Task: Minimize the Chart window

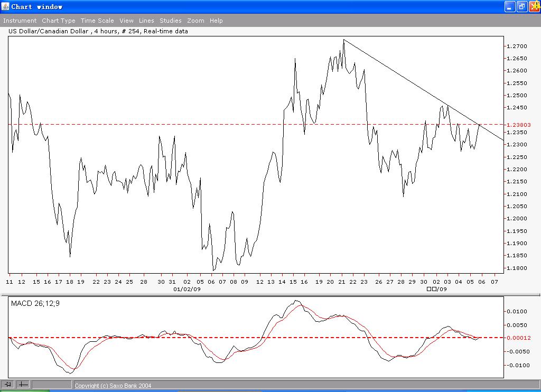Action: [x=510, y=6]
